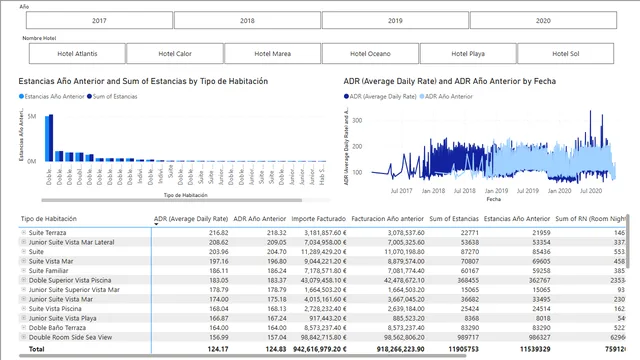This screenshot has width=640, height=360.
Task: Expand the Junior Suite Vista Playa row
Action: click(x=24, y=318)
